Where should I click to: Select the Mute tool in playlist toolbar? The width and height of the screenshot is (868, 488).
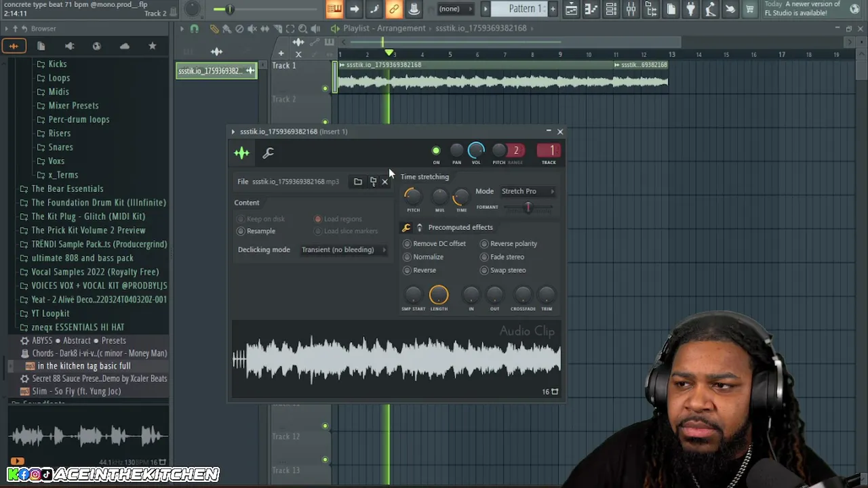point(252,28)
